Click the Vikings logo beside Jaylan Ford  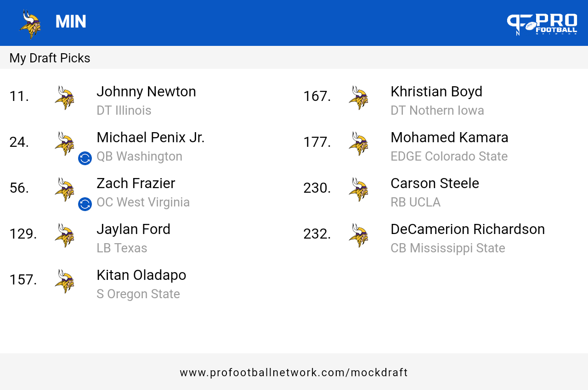pos(64,235)
